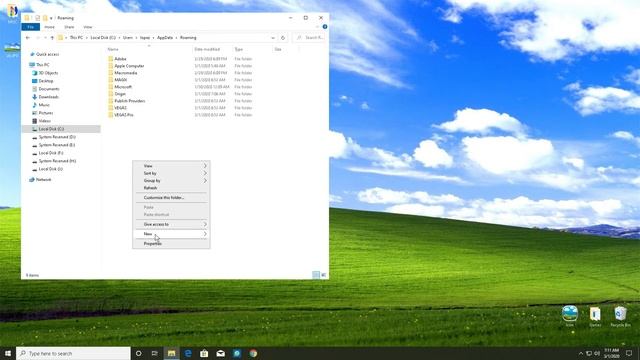This screenshot has height=360, width=640.
Task: Open Desktop in navigation pane
Action: coord(46,81)
